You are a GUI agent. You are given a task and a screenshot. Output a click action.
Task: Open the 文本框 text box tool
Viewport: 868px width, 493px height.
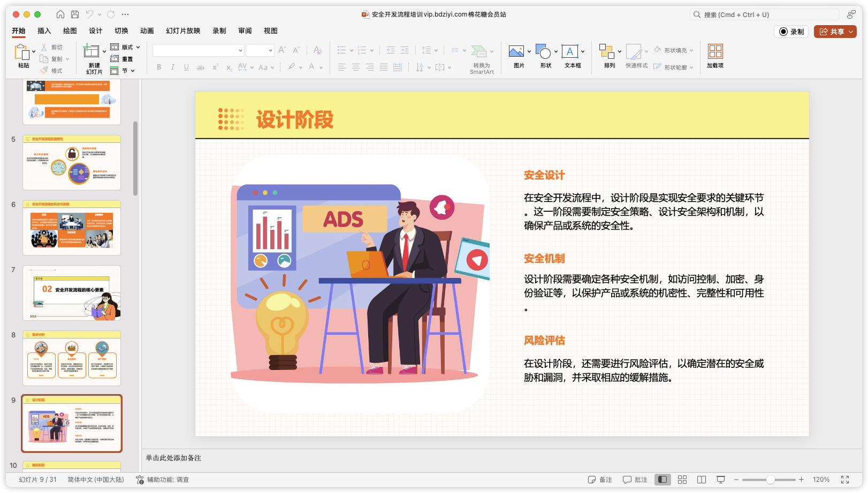pyautogui.click(x=570, y=51)
